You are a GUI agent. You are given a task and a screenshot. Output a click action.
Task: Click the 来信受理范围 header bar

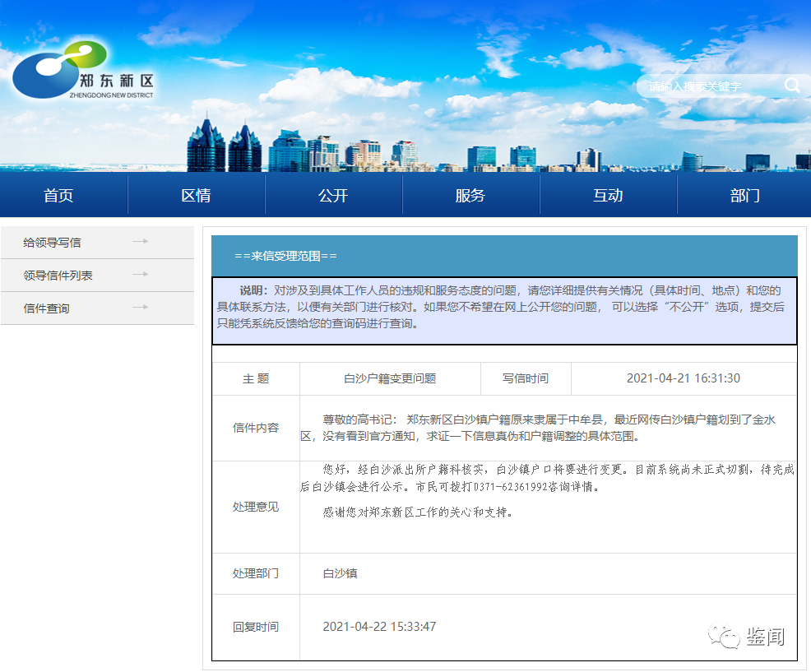[x=503, y=256]
